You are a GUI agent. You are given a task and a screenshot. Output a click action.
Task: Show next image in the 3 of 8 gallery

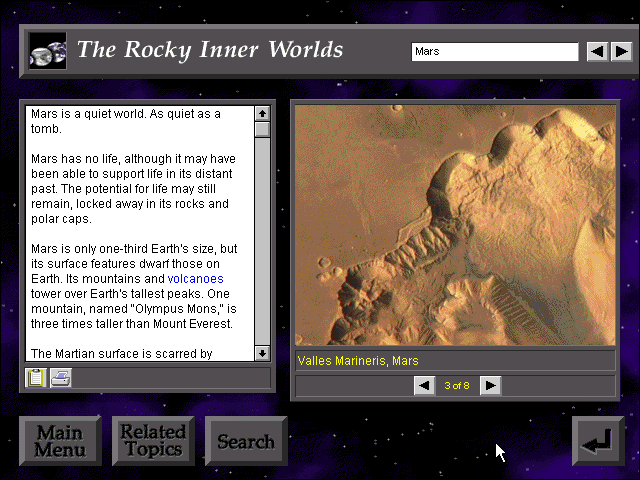pos(490,386)
